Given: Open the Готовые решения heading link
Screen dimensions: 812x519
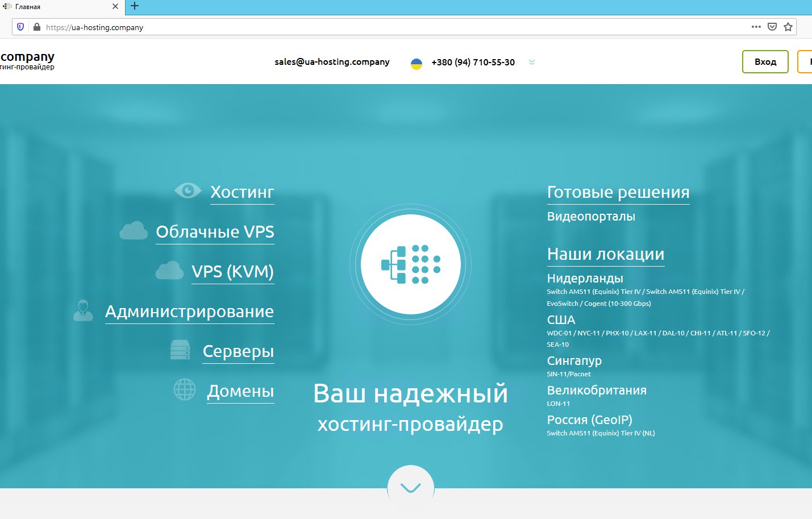Looking at the screenshot, I should [618, 192].
